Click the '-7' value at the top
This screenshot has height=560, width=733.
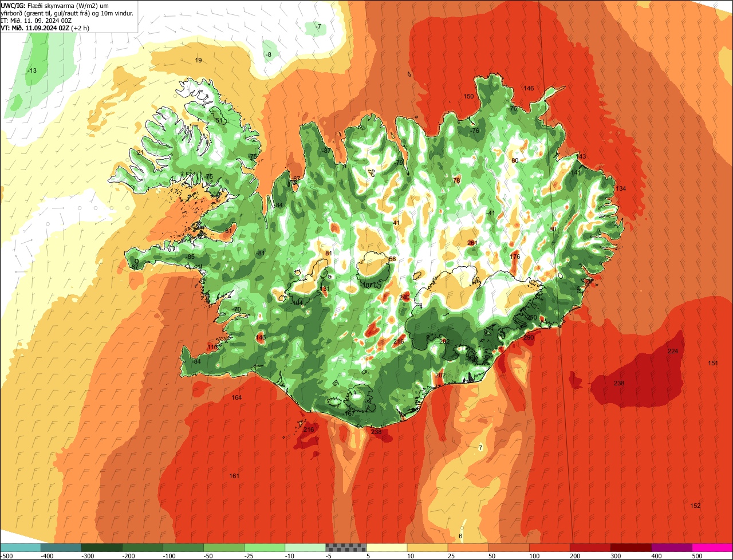point(318,26)
